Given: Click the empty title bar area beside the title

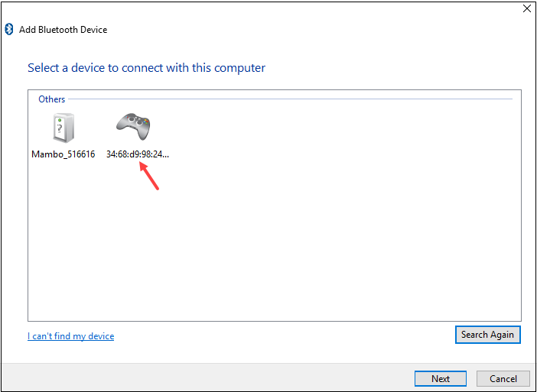Looking at the screenshot, I should coord(306,30).
